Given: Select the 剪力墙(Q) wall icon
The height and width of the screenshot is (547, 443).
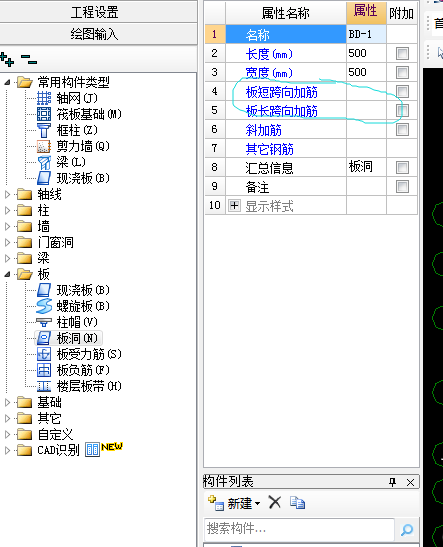Looking at the screenshot, I should [x=44, y=146].
